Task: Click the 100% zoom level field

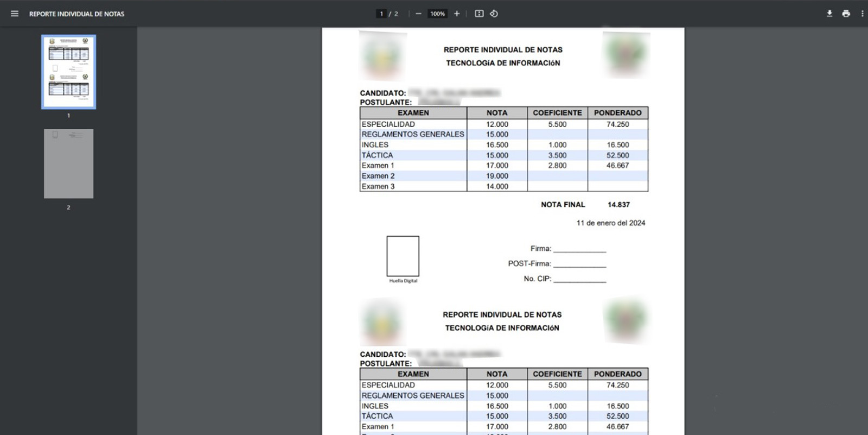Action: tap(437, 14)
